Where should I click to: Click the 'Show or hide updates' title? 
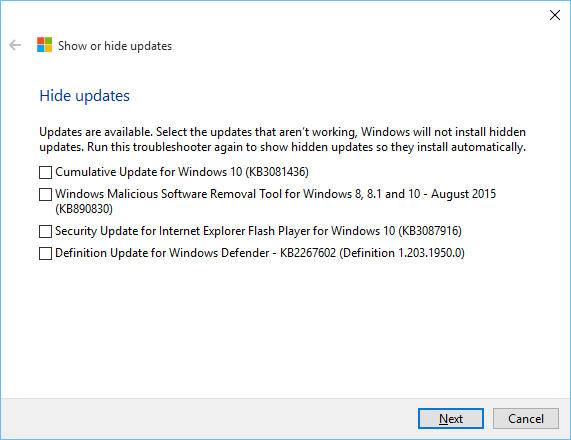115,46
